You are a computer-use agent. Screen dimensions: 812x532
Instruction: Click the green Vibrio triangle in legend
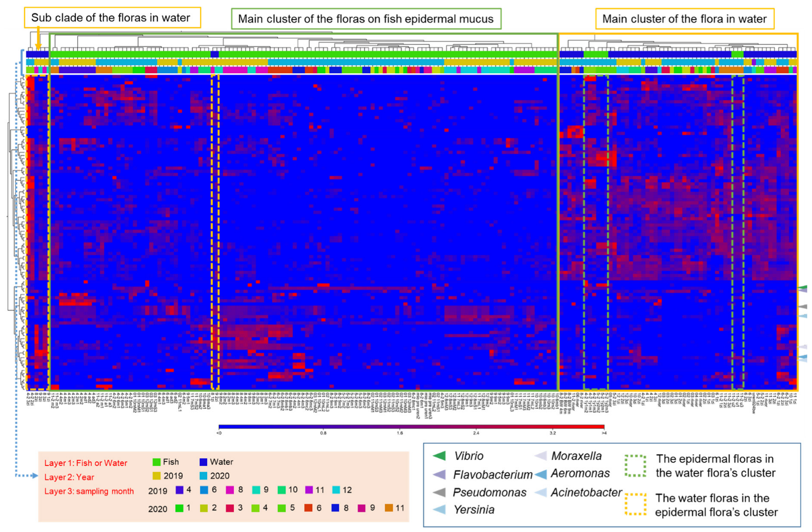coord(439,456)
